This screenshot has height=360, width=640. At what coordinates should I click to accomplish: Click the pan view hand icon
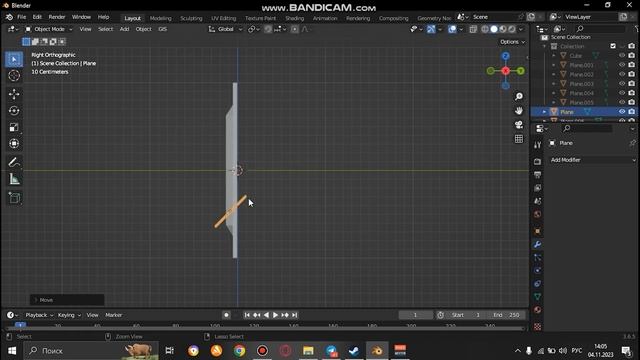coord(519,111)
